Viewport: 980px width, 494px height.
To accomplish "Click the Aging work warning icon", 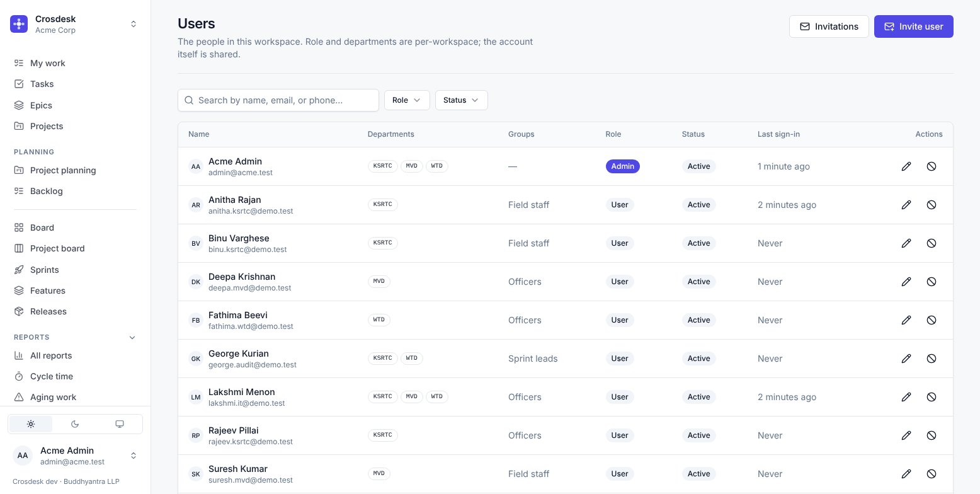I will 19,397.
